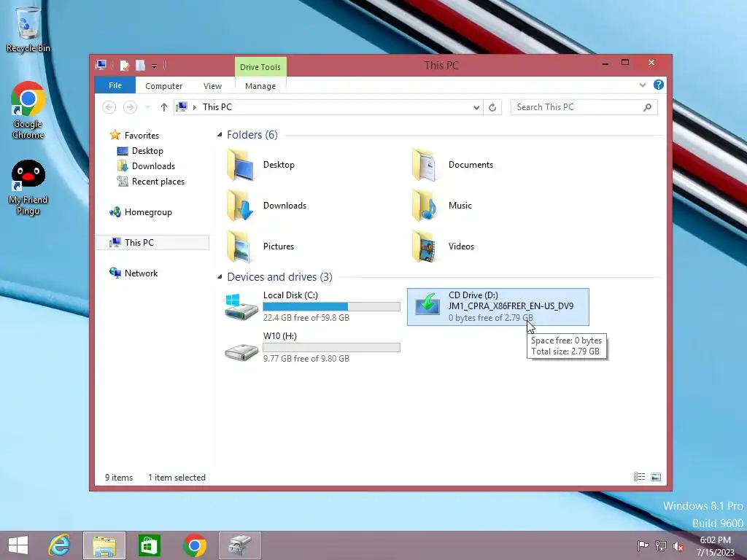Click the muted volume icon in system tray
Viewport: 747px width, 560px height.
coord(678,546)
